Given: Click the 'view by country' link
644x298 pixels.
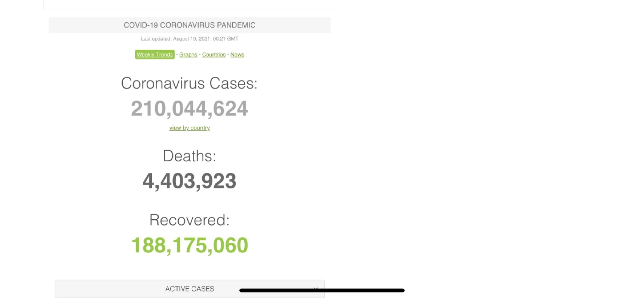Looking at the screenshot, I should pos(190,128).
